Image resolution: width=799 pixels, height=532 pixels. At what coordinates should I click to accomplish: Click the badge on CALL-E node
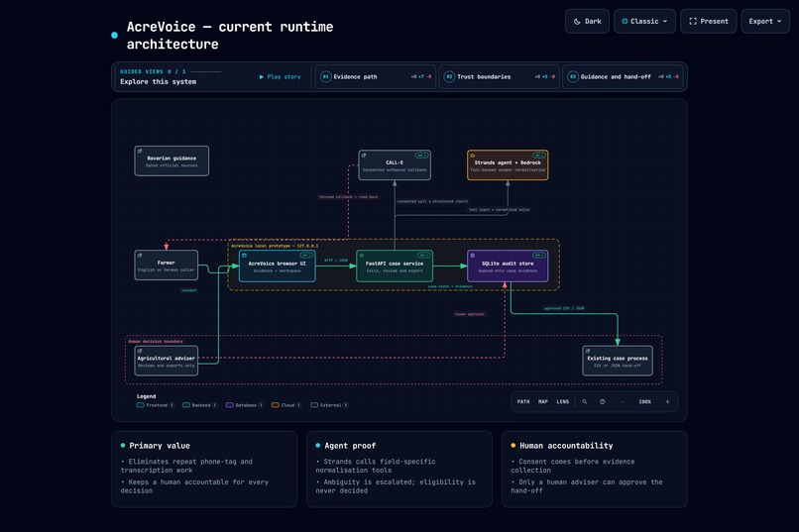[x=421, y=156]
